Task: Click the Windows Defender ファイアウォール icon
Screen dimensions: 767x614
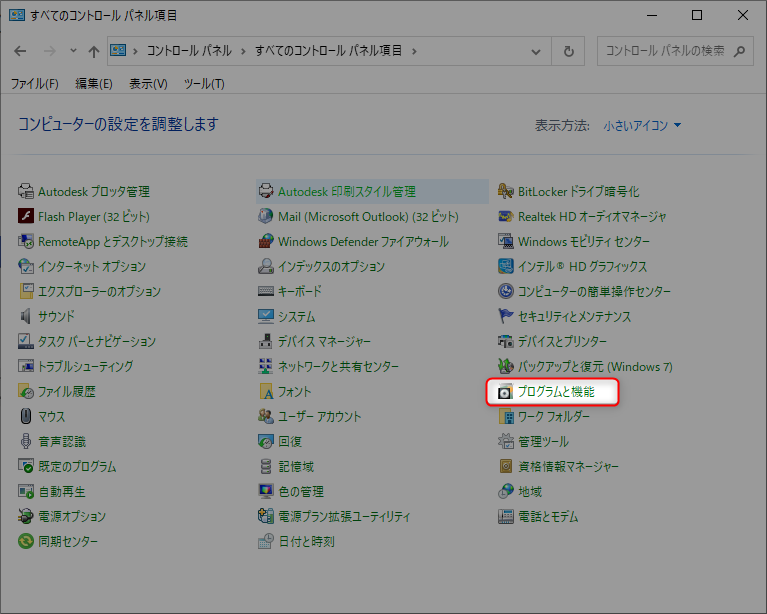Action: [x=266, y=241]
